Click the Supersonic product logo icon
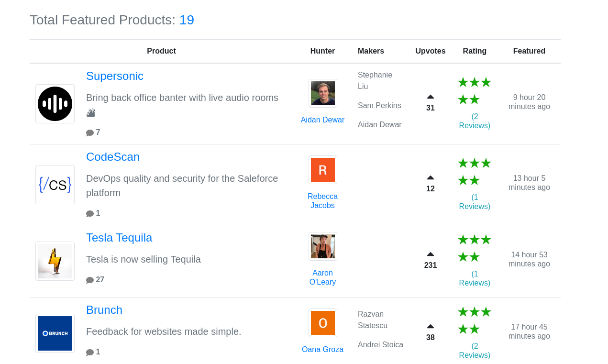608x364 pixels. click(x=55, y=103)
